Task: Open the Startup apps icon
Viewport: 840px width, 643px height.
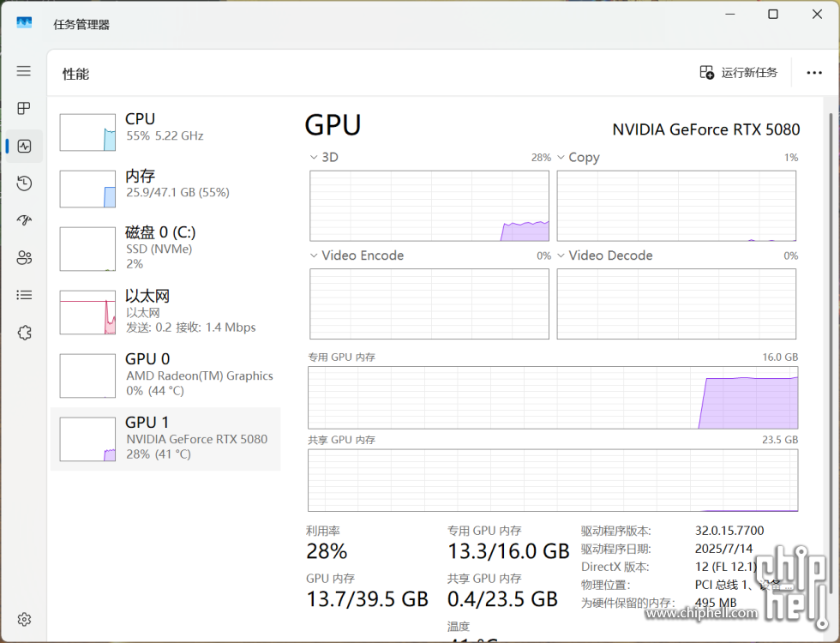Action: [24, 220]
